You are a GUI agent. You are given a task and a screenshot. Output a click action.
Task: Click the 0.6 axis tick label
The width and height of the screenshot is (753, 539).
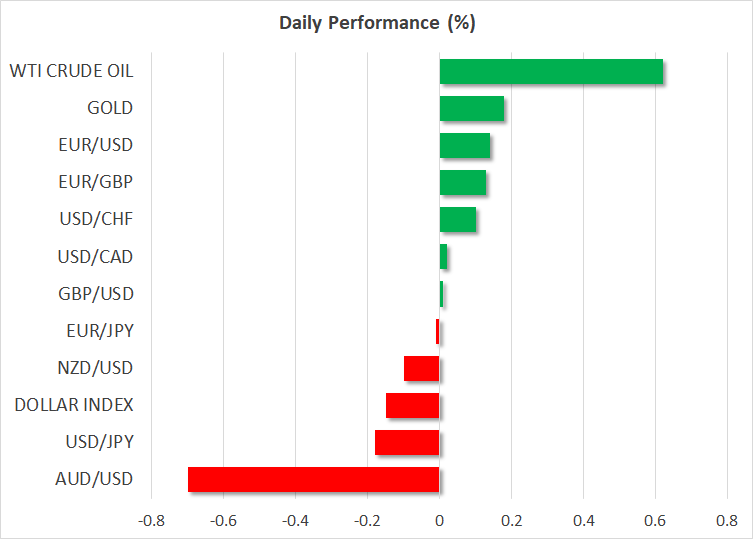pos(655,521)
